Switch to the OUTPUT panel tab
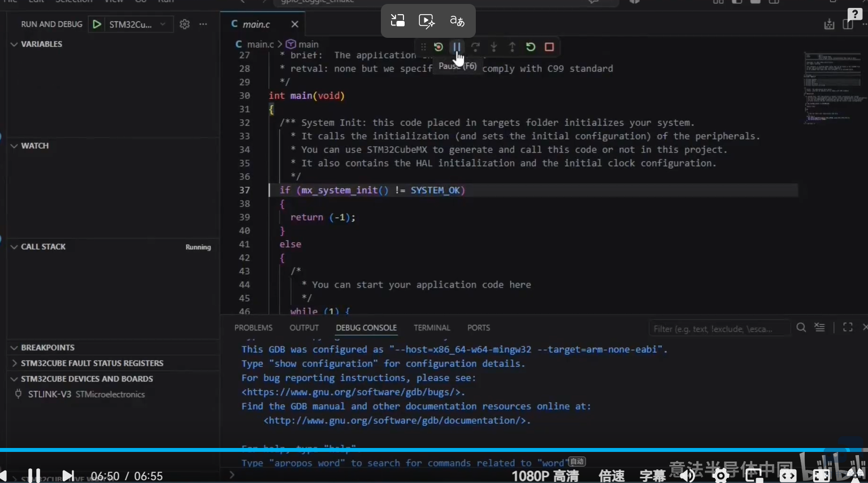The height and width of the screenshot is (483, 868). pos(304,328)
